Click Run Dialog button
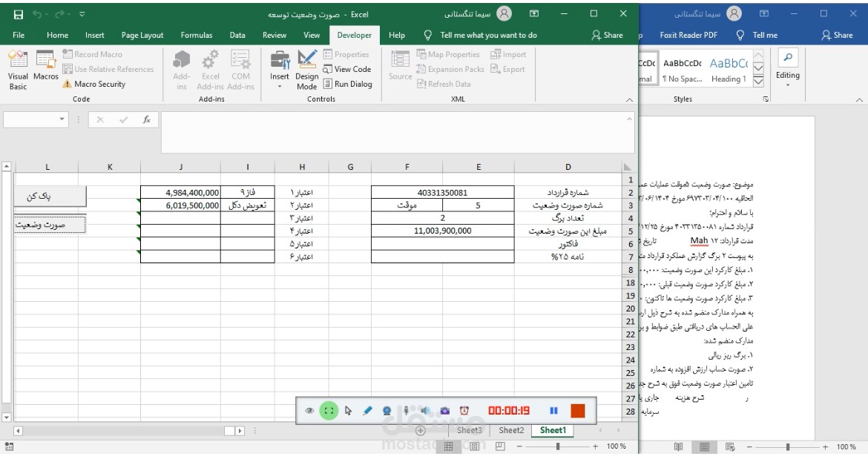Screen dimensions: 868x462 347,84
